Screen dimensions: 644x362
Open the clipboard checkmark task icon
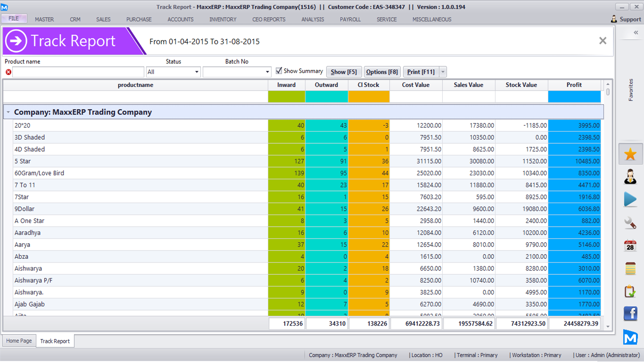coord(630,291)
